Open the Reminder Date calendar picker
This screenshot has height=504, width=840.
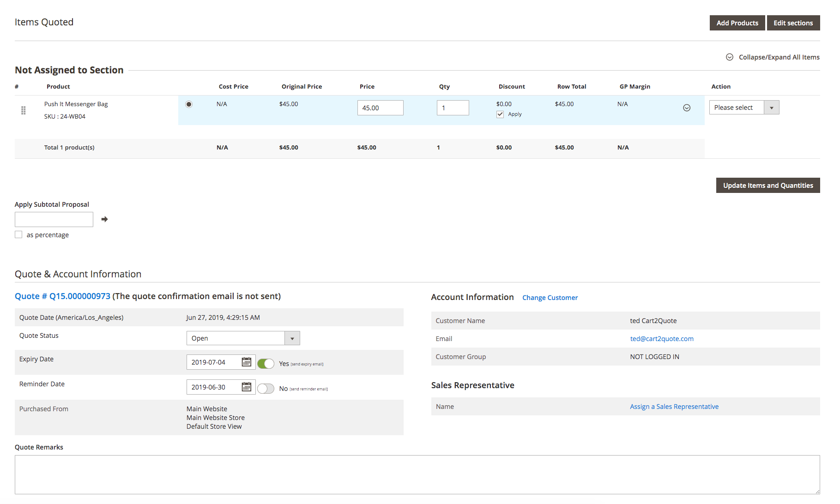[248, 387]
